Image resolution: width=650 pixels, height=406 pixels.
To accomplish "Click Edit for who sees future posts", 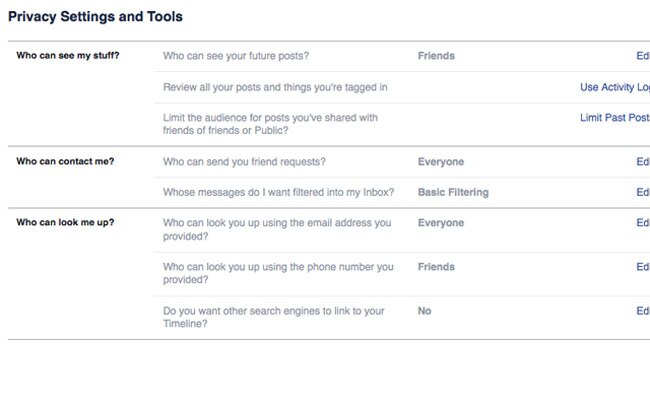I will point(643,56).
